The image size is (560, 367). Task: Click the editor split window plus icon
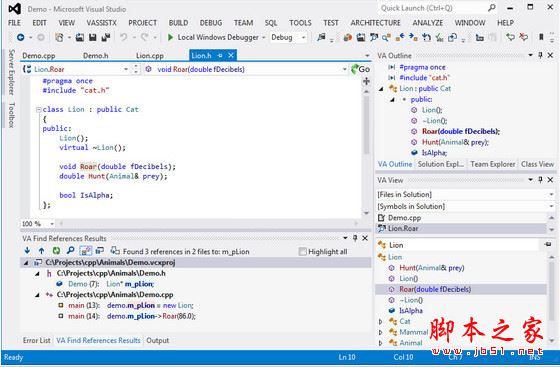[366, 81]
